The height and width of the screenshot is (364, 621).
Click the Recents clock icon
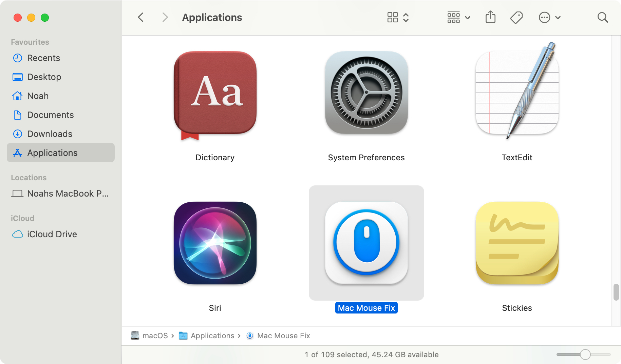[18, 58]
